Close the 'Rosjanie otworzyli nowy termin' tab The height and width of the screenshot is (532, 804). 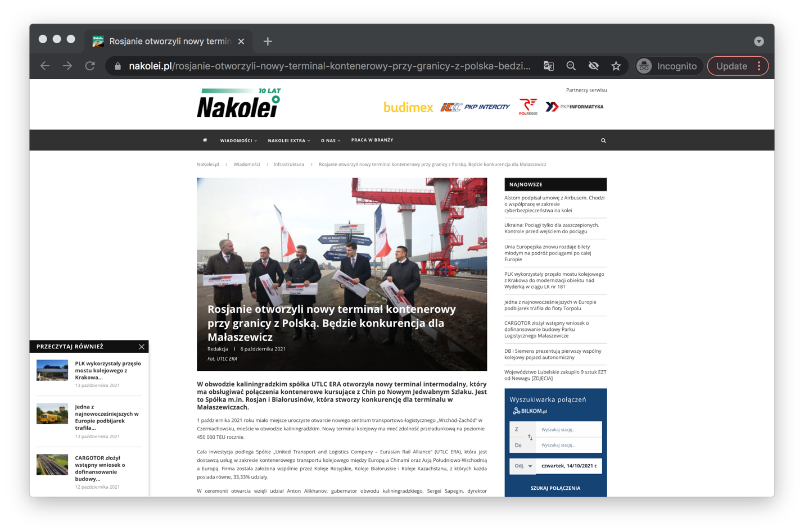click(241, 42)
